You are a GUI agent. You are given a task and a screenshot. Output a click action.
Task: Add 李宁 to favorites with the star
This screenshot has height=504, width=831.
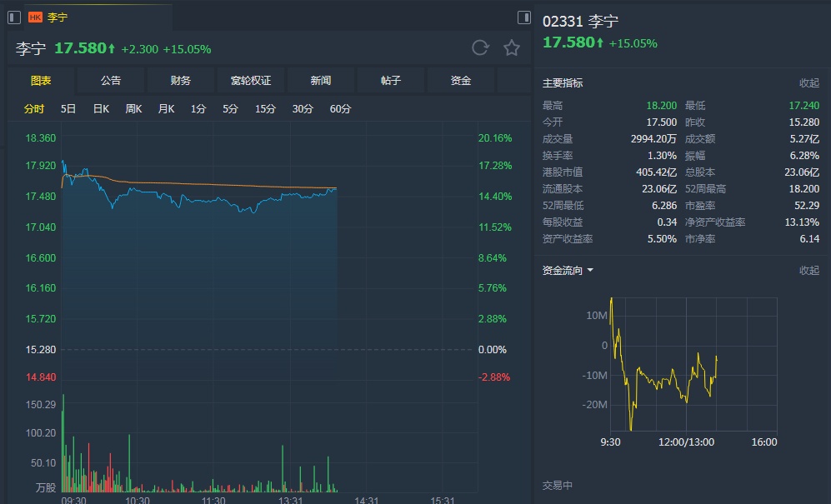pyautogui.click(x=512, y=47)
